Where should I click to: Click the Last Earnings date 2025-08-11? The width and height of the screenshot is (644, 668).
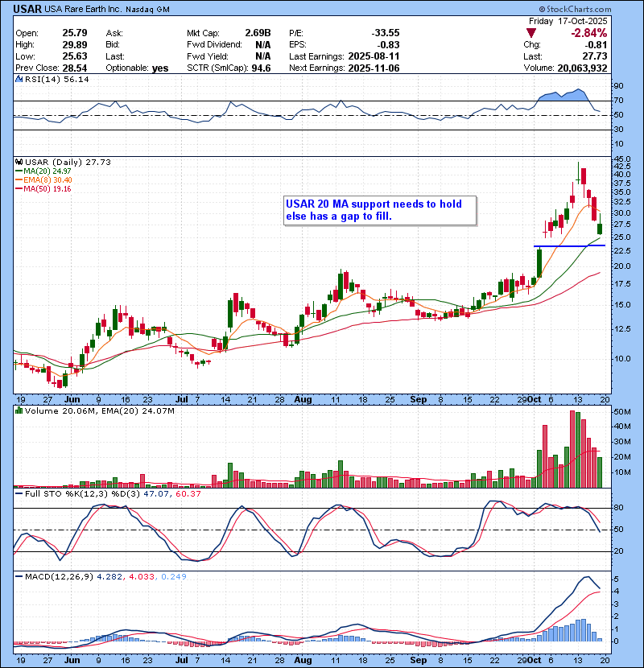[374, 56]
